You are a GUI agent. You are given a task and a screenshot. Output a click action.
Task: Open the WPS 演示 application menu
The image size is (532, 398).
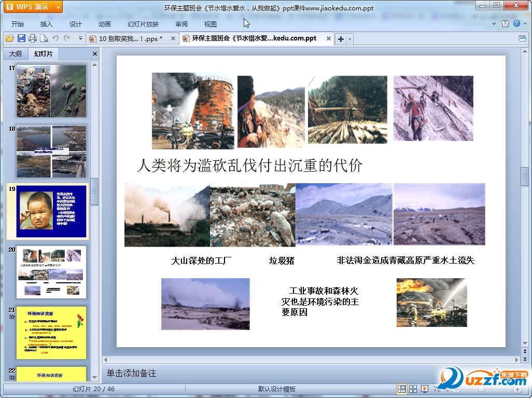(x=29, y=7)
